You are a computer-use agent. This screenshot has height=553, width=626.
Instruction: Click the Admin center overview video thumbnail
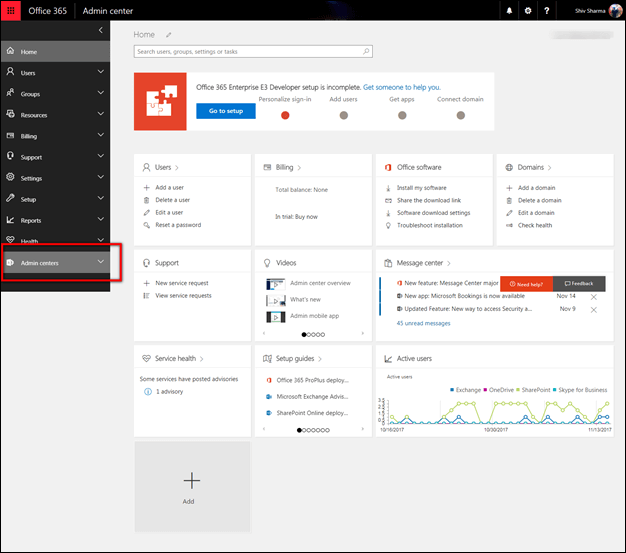click(x=275, y=284)
